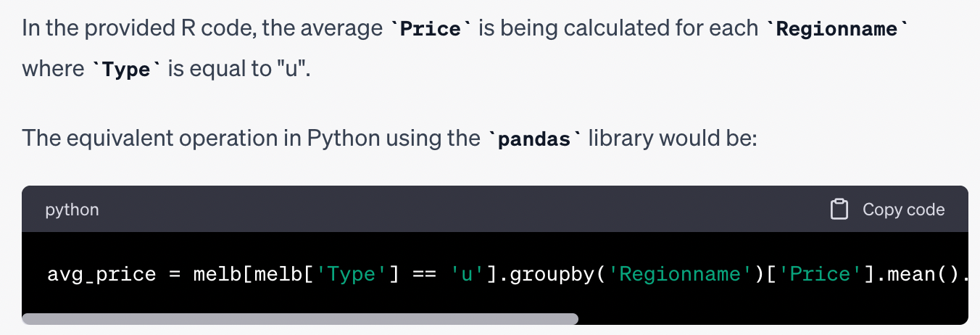
Task: Click the horizontal scrollbar thumb under code
Action: point(300,318)
